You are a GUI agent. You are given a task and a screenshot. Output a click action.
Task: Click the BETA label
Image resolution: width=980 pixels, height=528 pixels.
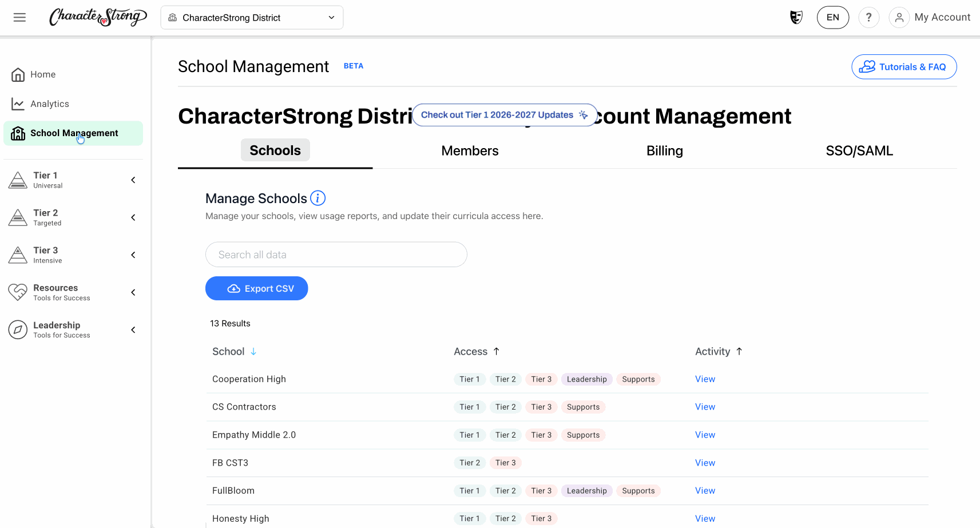[354, 66]
